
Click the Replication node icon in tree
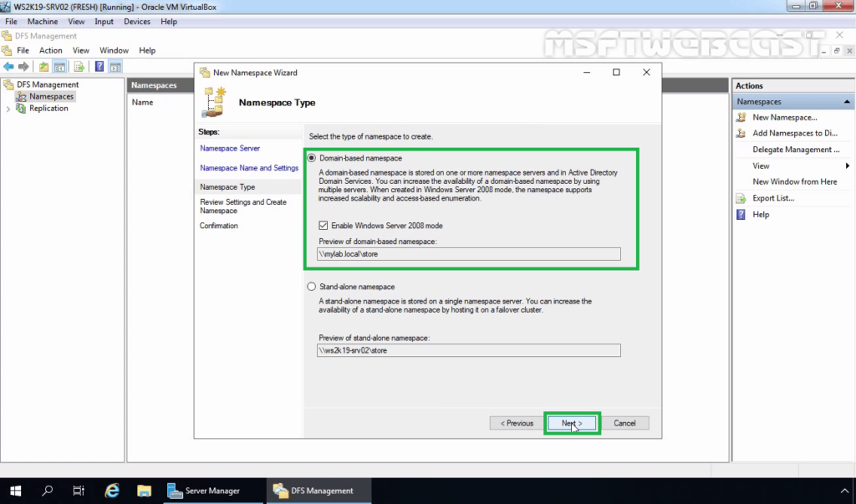(x=21, y=108)
